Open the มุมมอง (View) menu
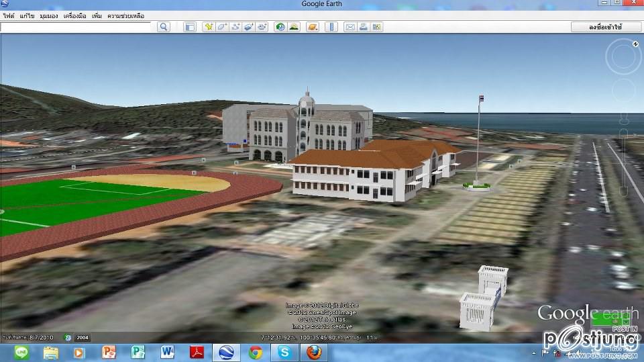 49,15
